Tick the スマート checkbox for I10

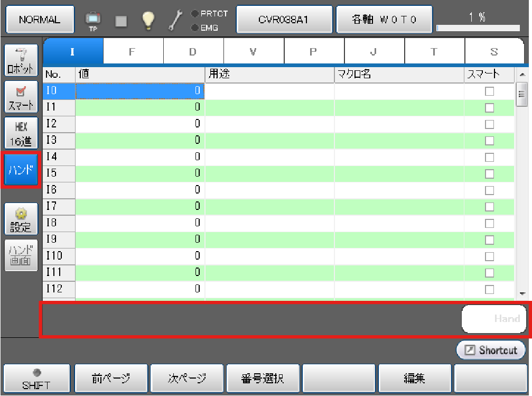[489, 256]
